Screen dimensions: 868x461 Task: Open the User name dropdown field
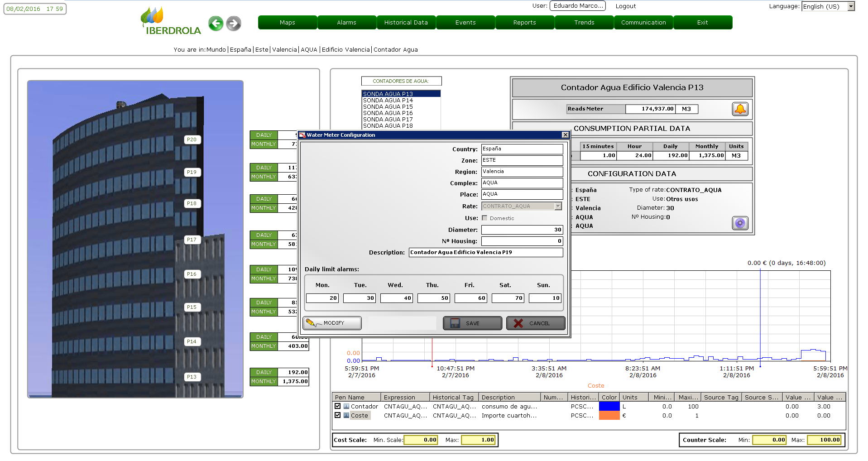[578, 6]
